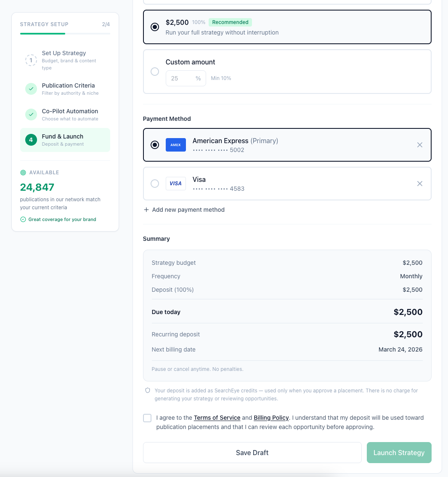The image size is (448, 477).
Task: Click the green checkmark on Publication Criteria step
Action: [31, 89]
